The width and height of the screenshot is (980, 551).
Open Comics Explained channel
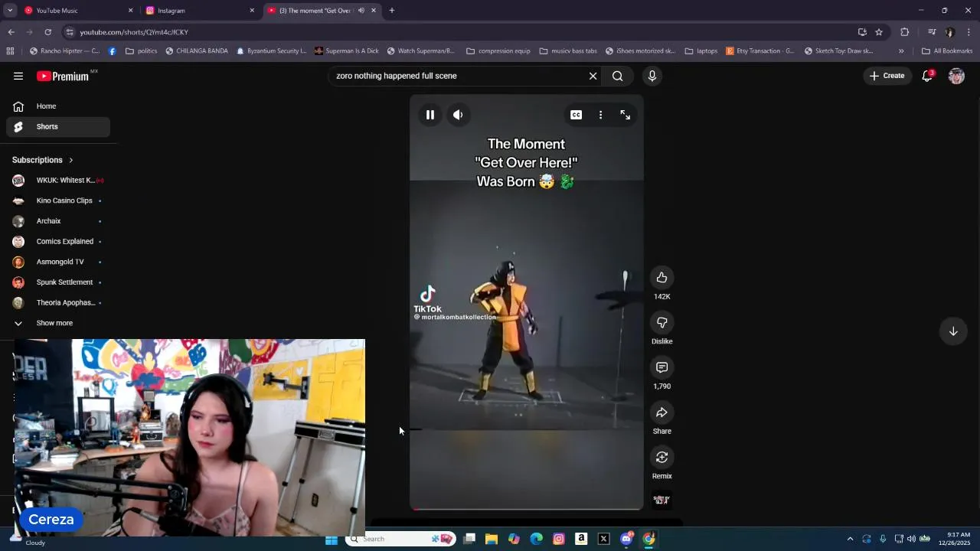[x=58, y=242]
